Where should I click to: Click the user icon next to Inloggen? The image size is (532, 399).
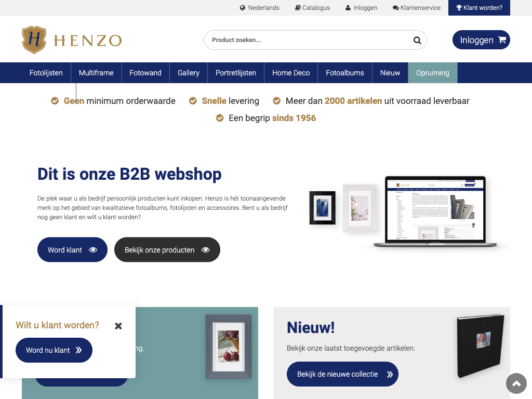coord(348,8)
